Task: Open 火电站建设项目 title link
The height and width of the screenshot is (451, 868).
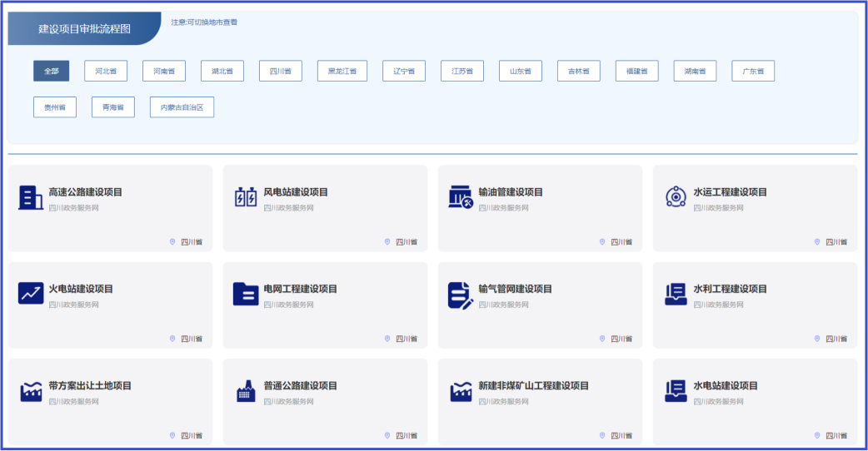Action: pos(81,289)
